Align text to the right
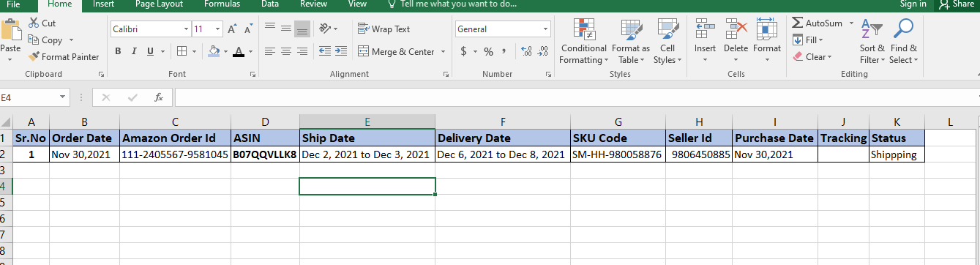 pos(302,51)
